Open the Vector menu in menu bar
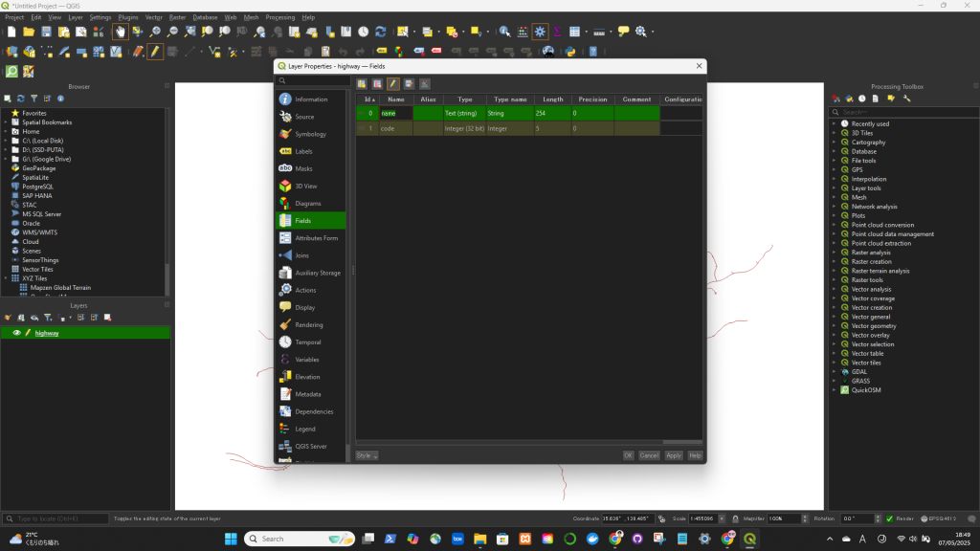The width and height of the screenshot is (980, 551). [153, 17]
